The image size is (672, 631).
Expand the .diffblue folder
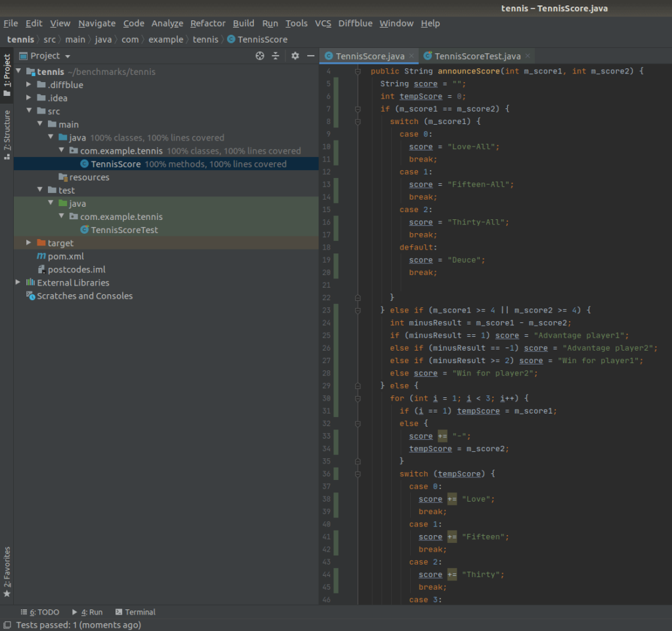click(x=28, y=85)
